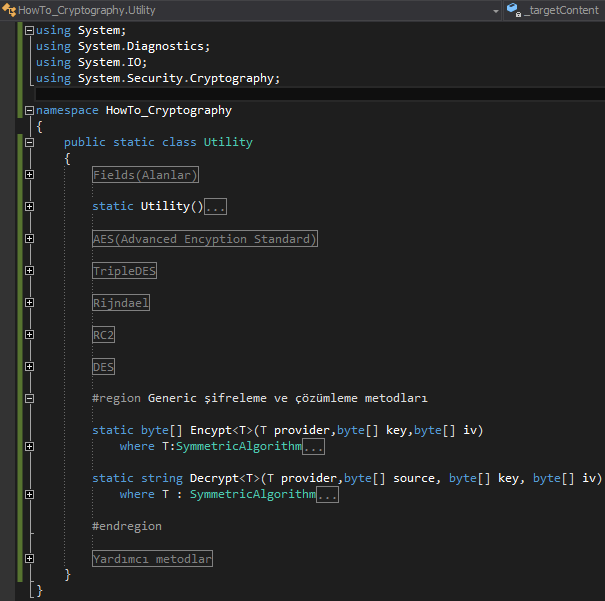Click the field icon beside _targetContent
The width and height of the screenshot is (605, 601).
point(513,10)
